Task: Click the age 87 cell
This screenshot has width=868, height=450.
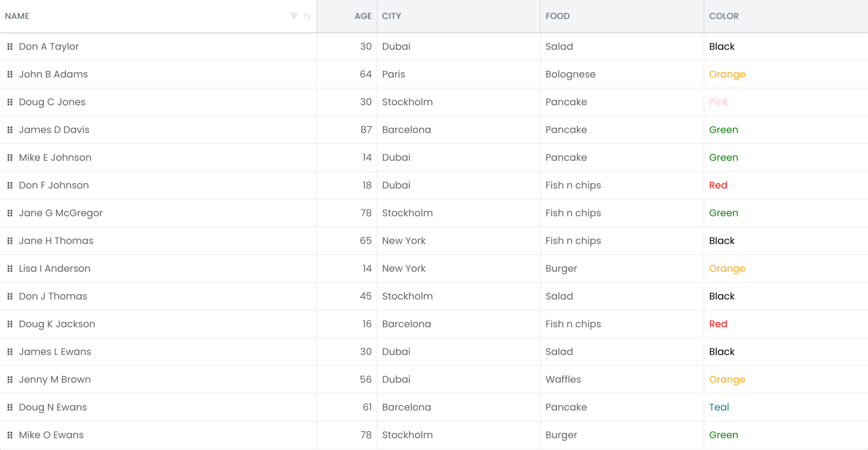Action: (x=366, y=130)
